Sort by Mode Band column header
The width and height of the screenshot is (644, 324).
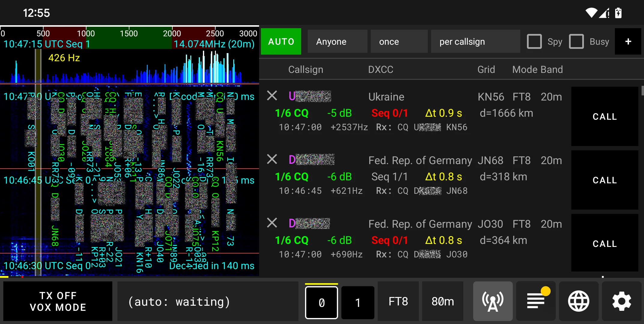537,69
